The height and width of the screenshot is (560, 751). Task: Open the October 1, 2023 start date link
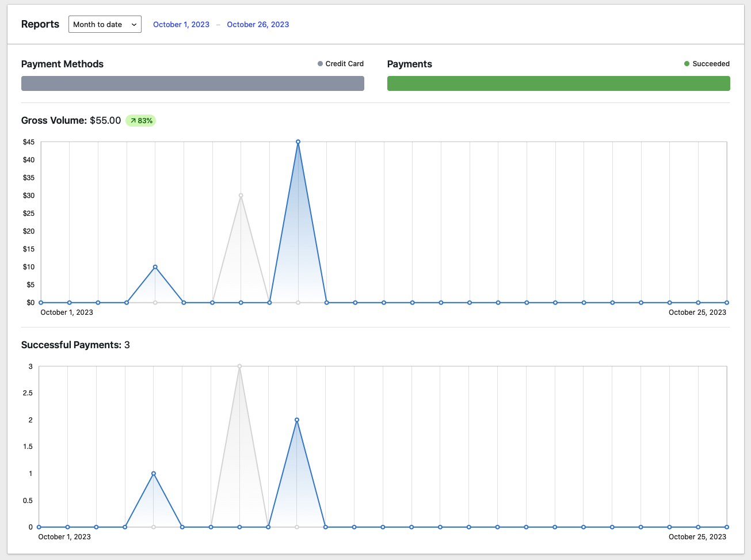coord(181,24)
